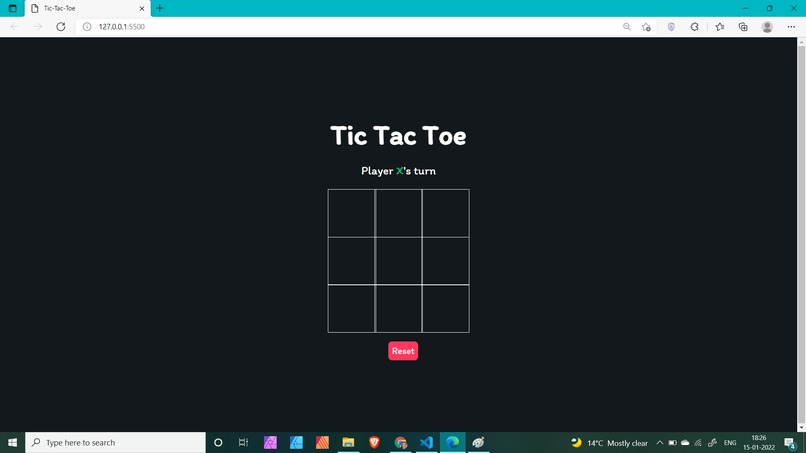Open the blue Affinity Designer taskbar icon
This screenshot has width=806, height=453.
(x=296, y=442)
